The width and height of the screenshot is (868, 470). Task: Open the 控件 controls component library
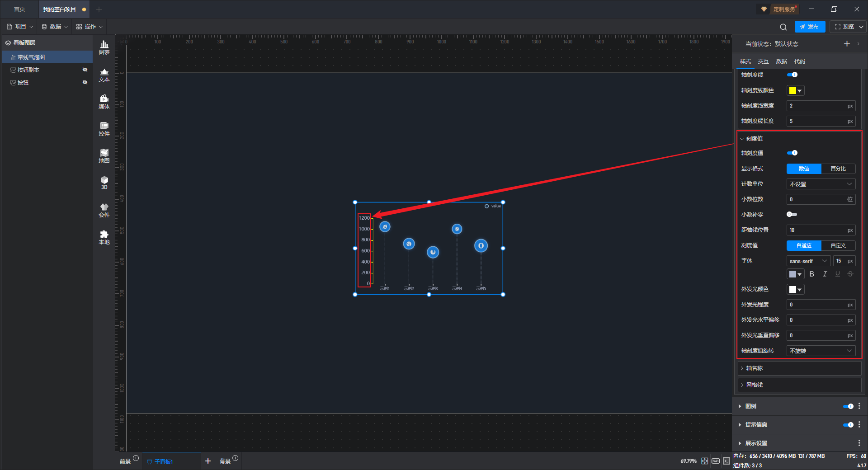[x=104, y=129]
